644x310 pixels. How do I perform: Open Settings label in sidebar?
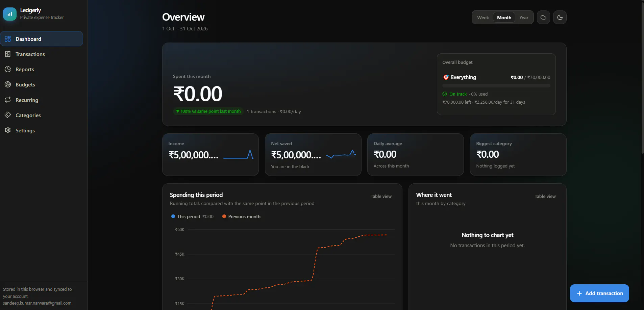pyautogui.click(x=25, y=131)
